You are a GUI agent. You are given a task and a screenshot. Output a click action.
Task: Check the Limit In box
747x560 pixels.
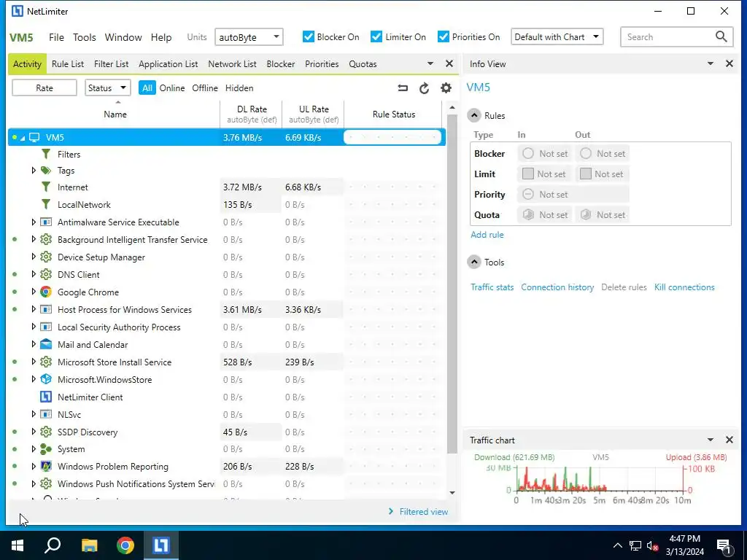[528, 174]
